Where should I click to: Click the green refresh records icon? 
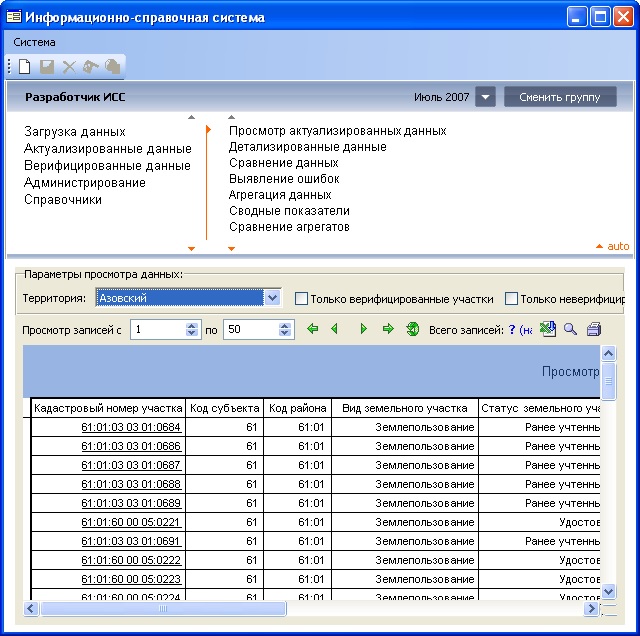click(x=412, y=329)
